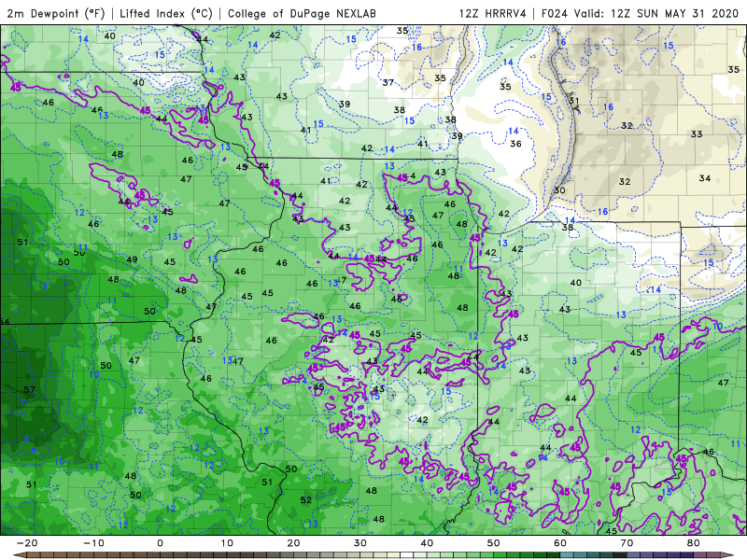
Task: Click the 'Lifted Index (°C)' title label
Action: point(166,13)
